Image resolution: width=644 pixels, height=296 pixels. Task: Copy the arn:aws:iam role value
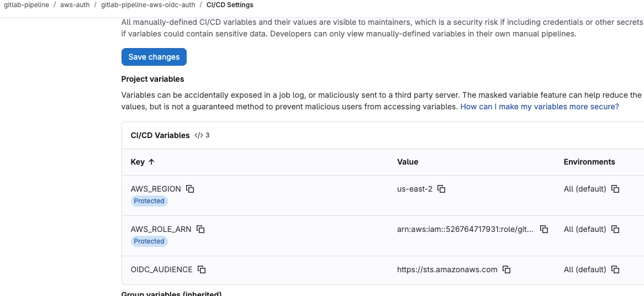543,229
